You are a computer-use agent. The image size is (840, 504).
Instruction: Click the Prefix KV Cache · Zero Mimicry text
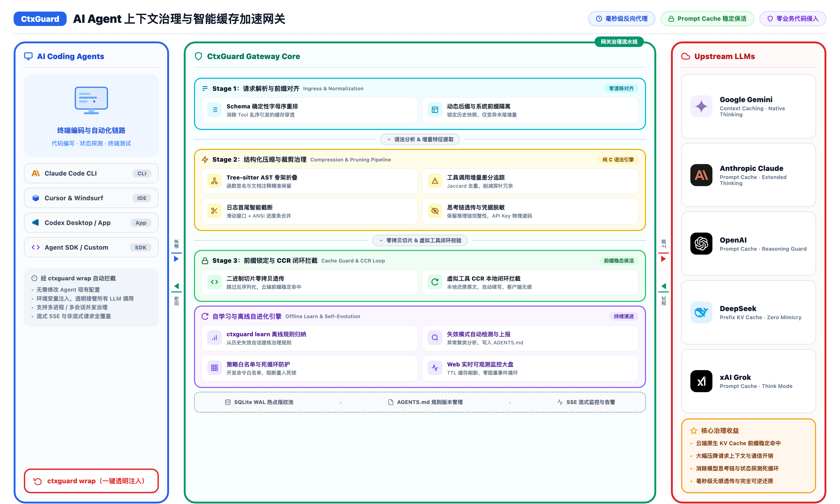[x=760, y=318]
